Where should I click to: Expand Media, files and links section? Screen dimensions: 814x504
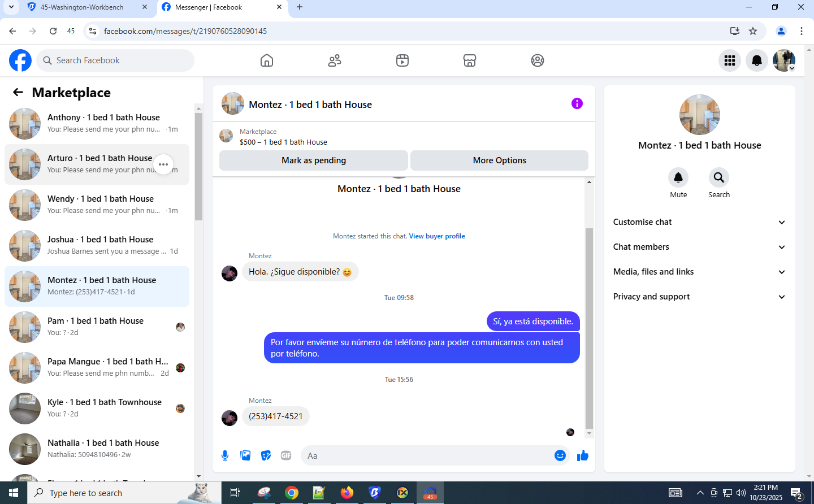click(x=700, y=272)
